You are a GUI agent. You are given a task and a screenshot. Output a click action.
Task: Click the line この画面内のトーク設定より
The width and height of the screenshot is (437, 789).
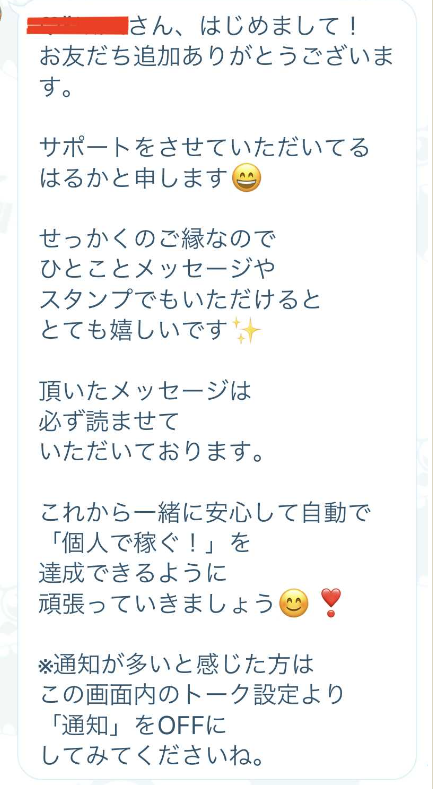[192, 696]
